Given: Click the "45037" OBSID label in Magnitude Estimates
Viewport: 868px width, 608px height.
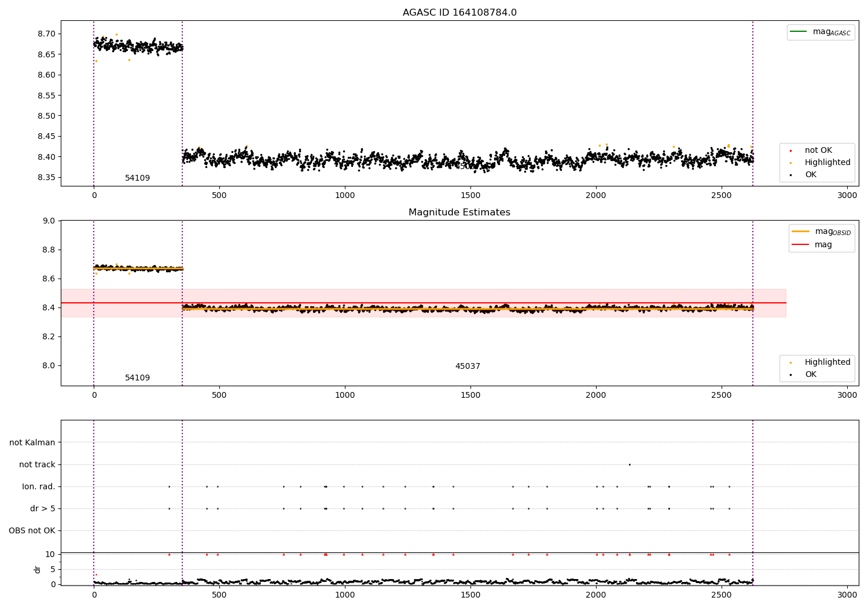Looking at the screenshot, I should coord(468,367).
